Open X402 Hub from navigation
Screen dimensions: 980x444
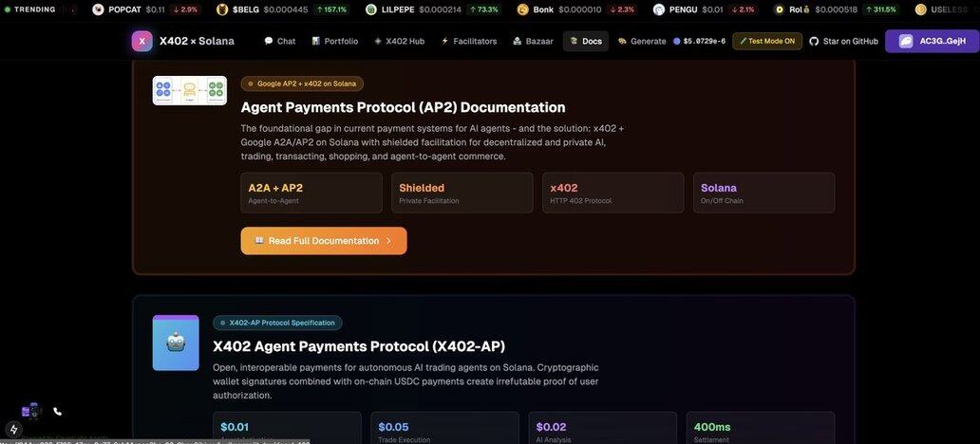tap(399, 41)
